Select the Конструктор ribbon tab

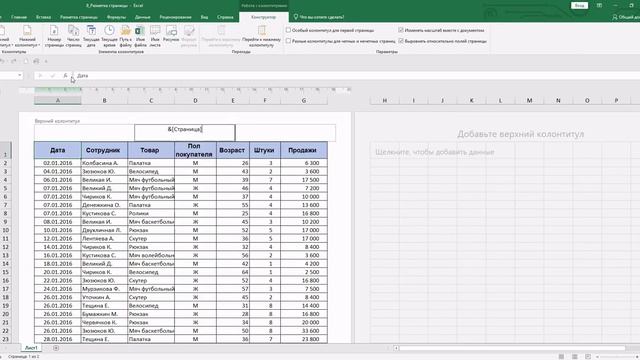point(263,17)
